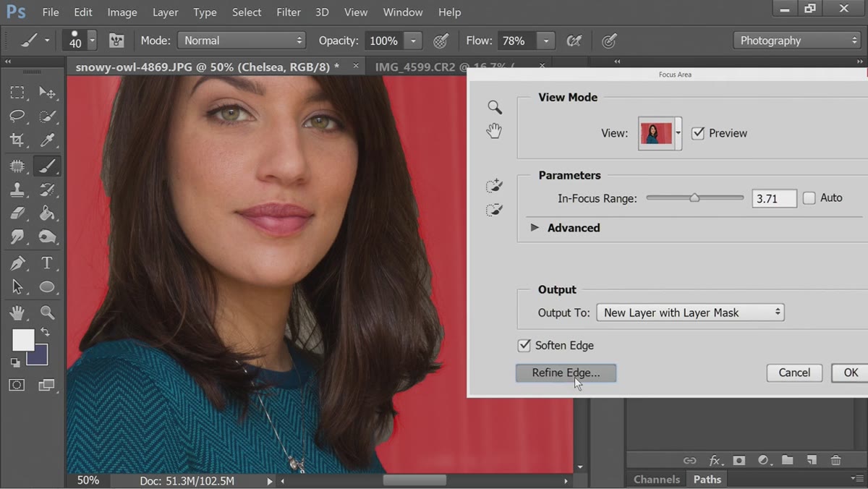Create a new group folder
Viewport: 868px width, 489px height.
tap(787, 460)
